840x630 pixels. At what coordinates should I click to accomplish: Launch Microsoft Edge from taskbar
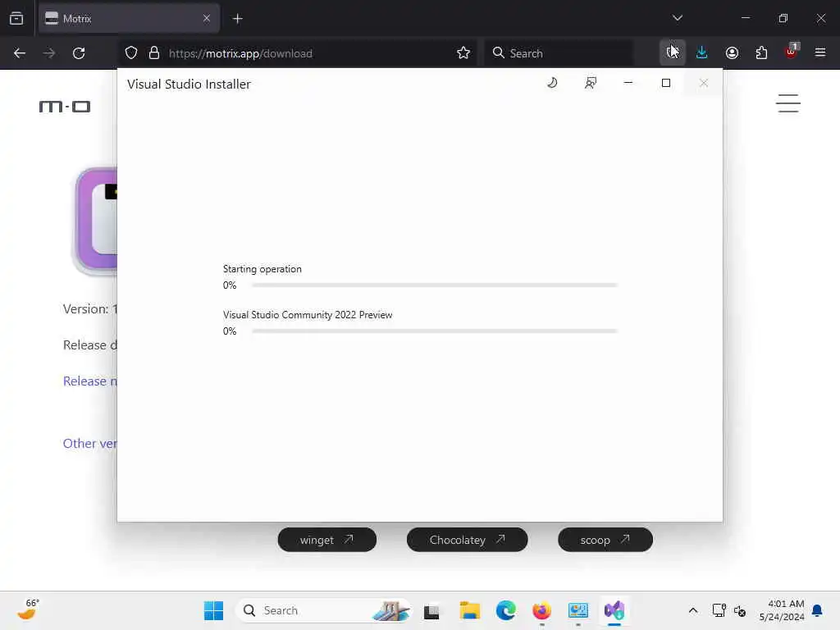pos(505,610)
